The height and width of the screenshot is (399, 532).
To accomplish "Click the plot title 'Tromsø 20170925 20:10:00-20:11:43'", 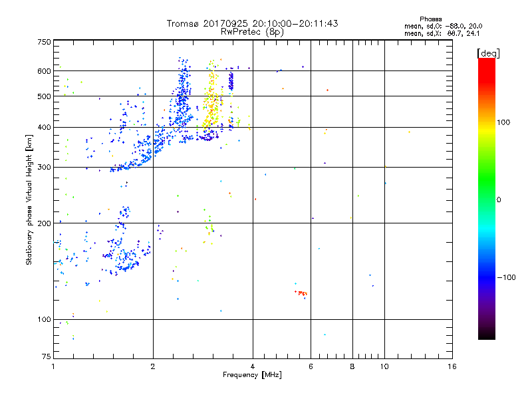I will click(252, 23).
